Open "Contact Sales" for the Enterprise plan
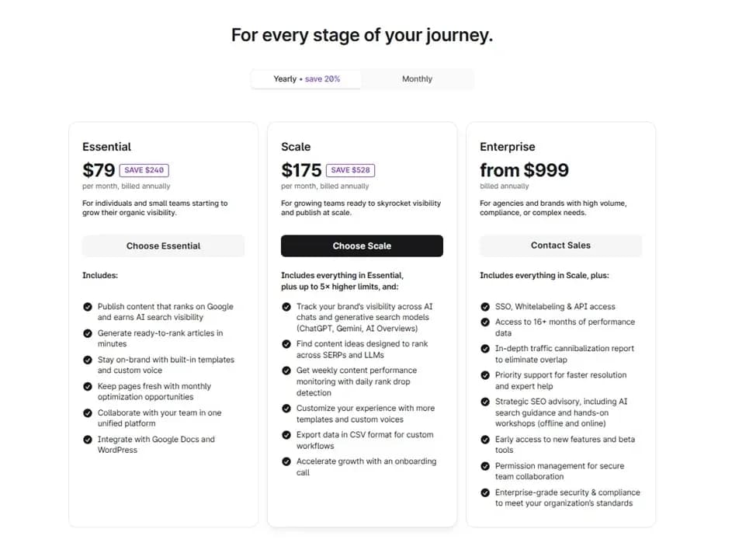 point(560,245)
